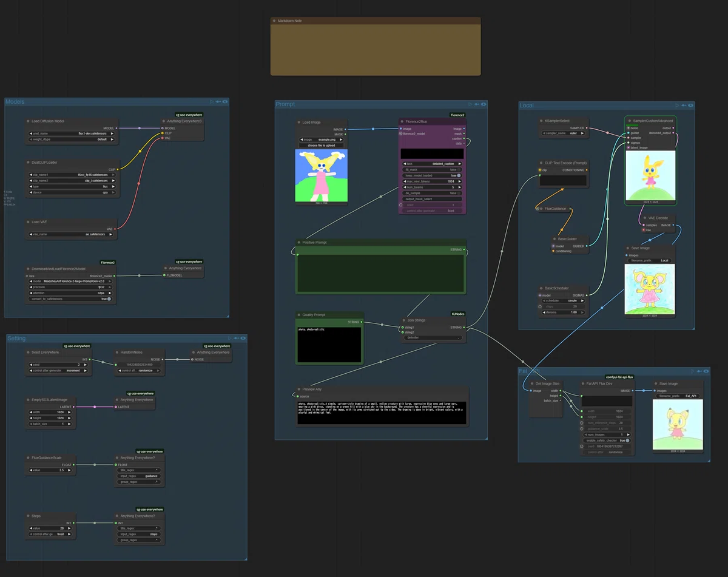Click the play icon in Prompt group header

(470, 104)
